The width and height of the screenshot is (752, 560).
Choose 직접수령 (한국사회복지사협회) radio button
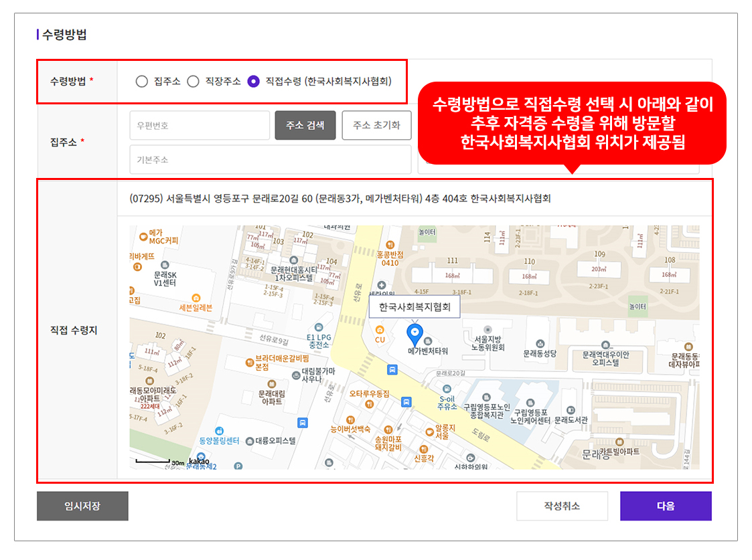253,82
